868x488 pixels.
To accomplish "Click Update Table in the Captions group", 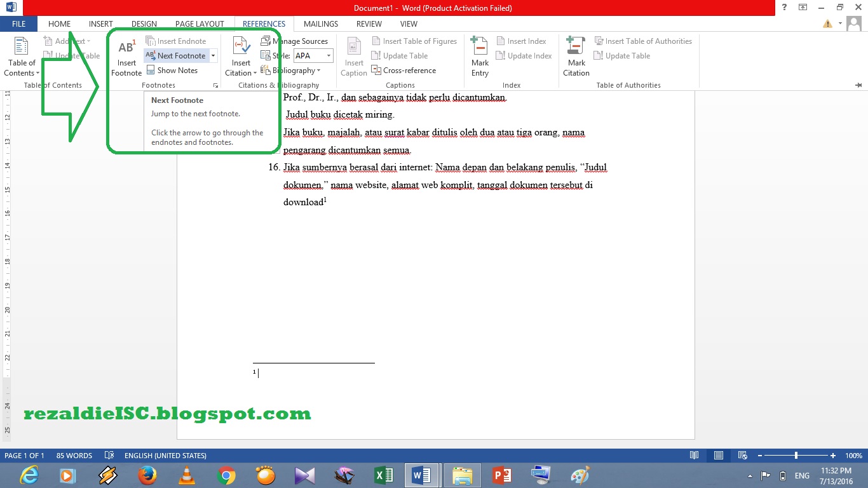I will 400,56.
